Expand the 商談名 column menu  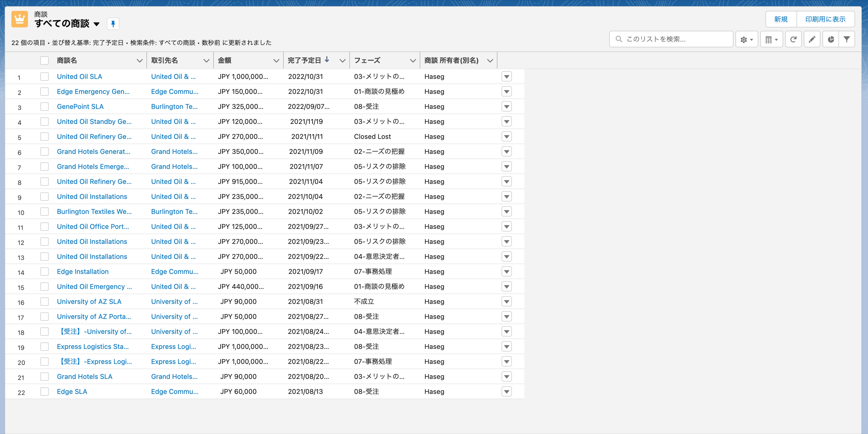139,61
